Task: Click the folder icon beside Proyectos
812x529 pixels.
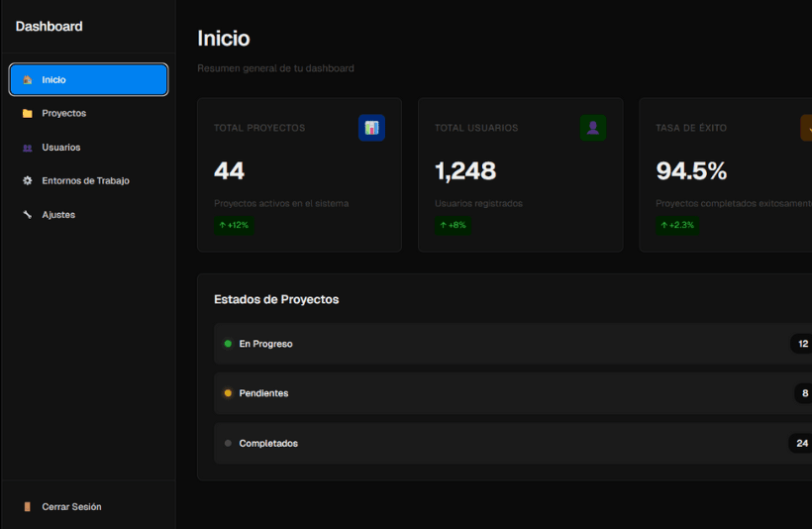Action: [28, 114]
